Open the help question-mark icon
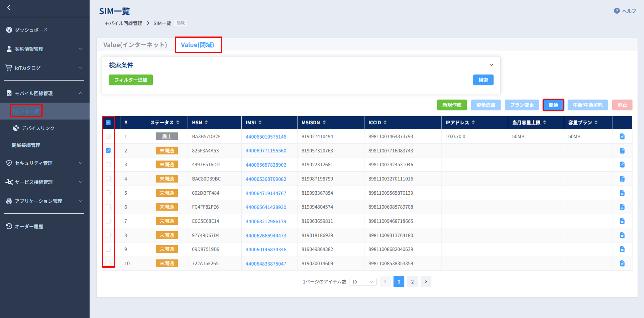644x318 pixels. pyautogui.click(x=617, y=11)
